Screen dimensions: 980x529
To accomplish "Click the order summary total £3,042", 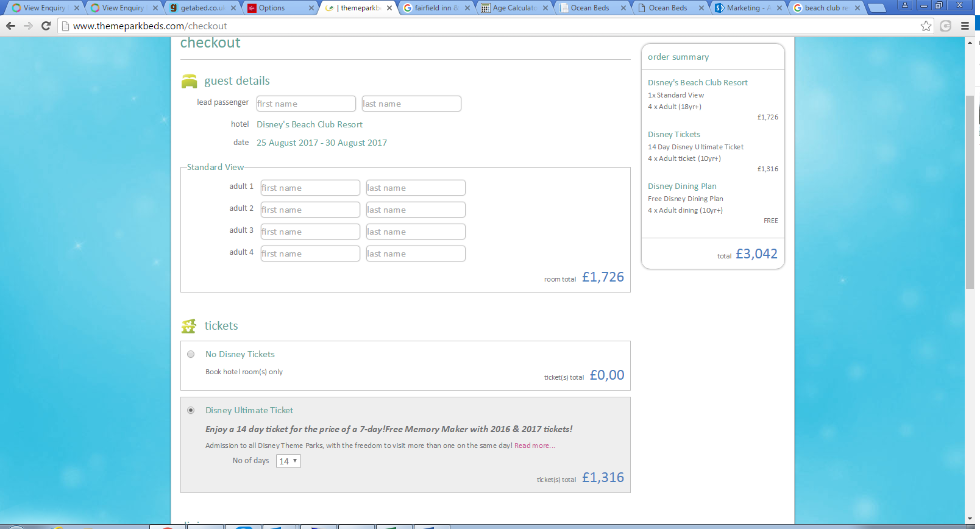I will 756,254.
